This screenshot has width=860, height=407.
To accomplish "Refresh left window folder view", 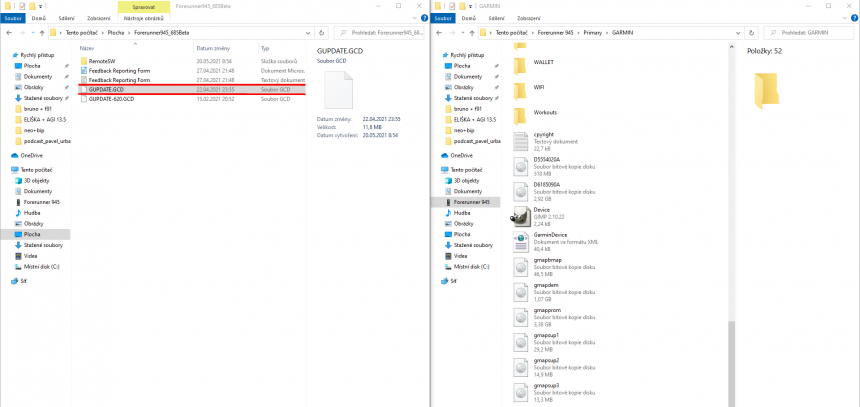I will tap(322, 32).
